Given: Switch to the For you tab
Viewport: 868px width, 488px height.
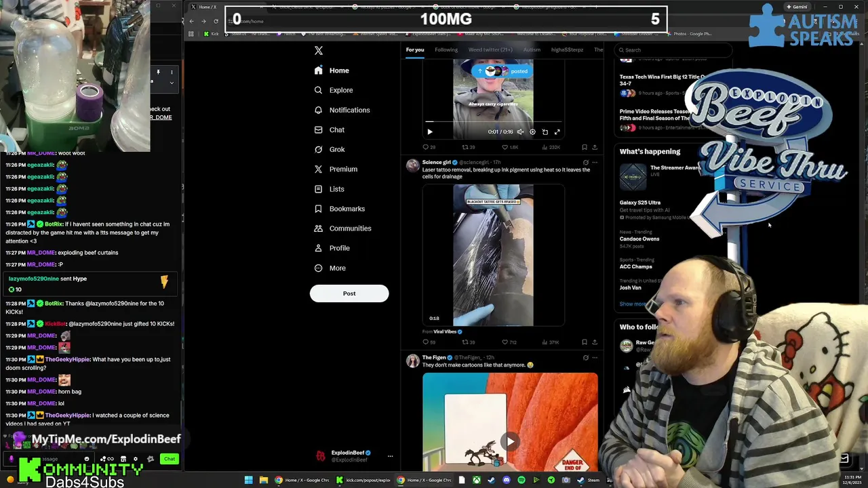Looking at the screenshot, I should pyautogui.click(x=415, y=49).
